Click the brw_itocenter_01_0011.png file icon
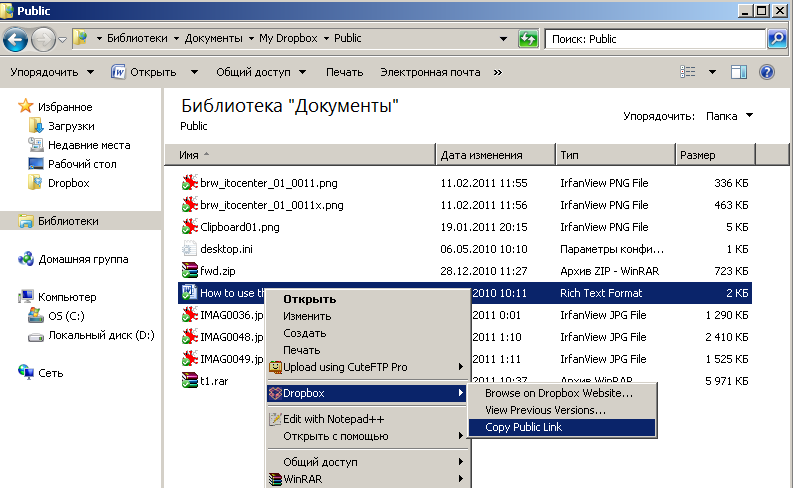 tap(190, 183)
